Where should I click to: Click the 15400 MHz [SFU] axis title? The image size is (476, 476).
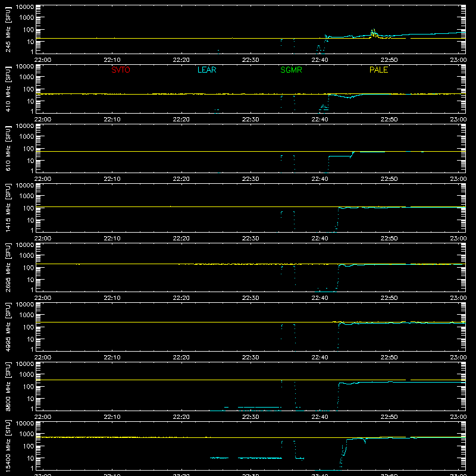(8, 446)
